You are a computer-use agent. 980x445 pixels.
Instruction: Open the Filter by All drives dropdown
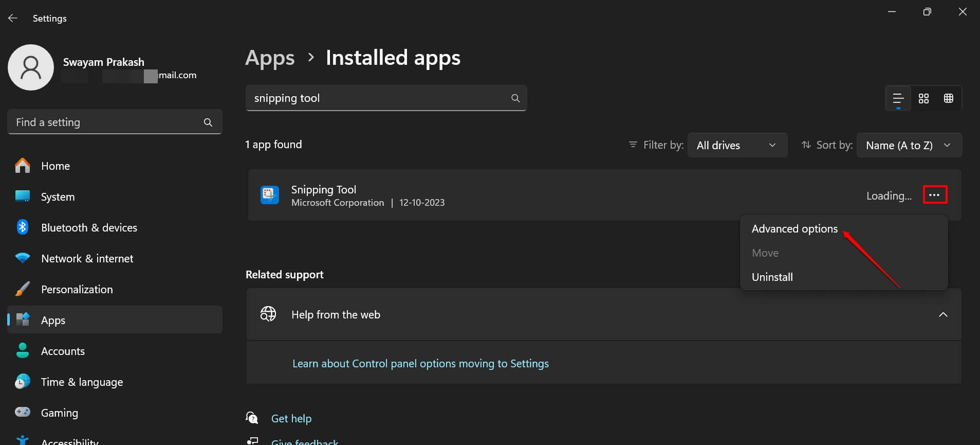tap(737, 145)
